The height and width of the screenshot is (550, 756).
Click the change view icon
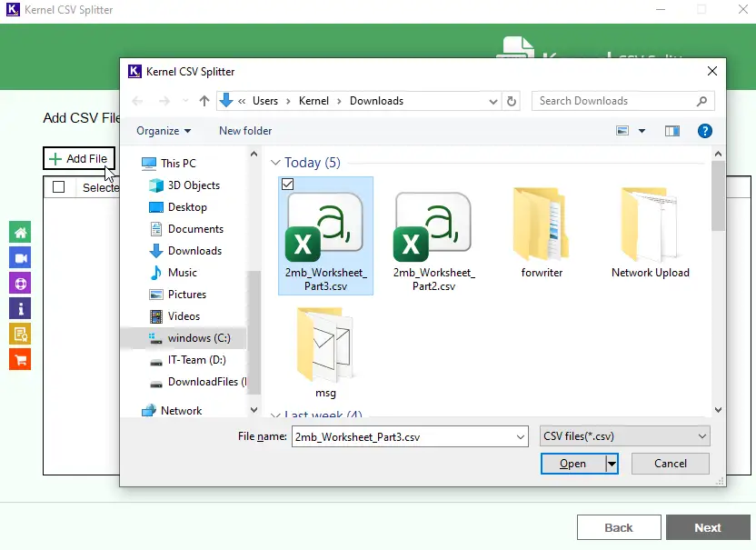622,131
